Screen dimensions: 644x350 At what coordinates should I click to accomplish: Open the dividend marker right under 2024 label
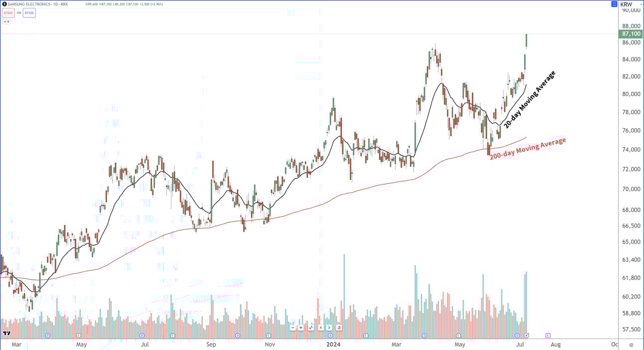[x=330, y=335]
